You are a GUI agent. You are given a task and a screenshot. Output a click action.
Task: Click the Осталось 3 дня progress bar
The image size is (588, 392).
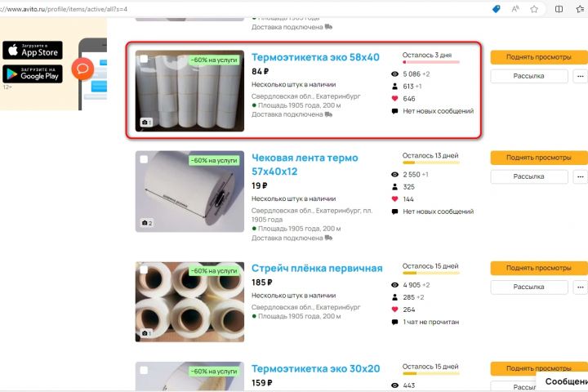[x=431, y=62]
